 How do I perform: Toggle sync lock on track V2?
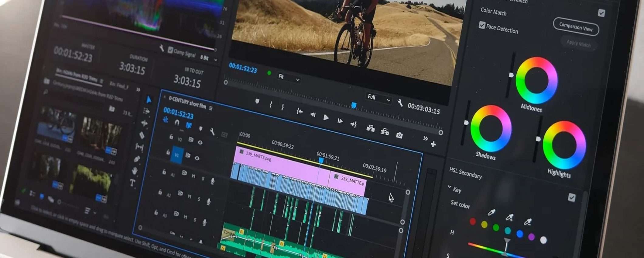(191, 139)
